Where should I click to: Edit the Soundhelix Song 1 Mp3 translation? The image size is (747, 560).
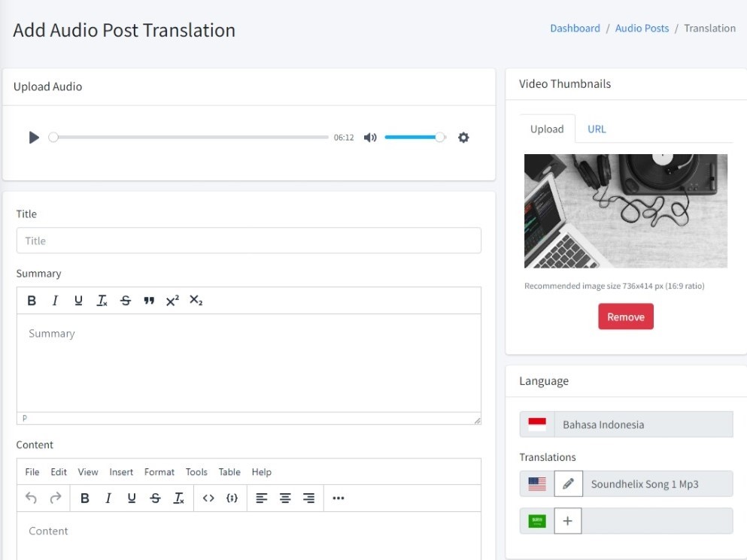[x=569, y=484]
